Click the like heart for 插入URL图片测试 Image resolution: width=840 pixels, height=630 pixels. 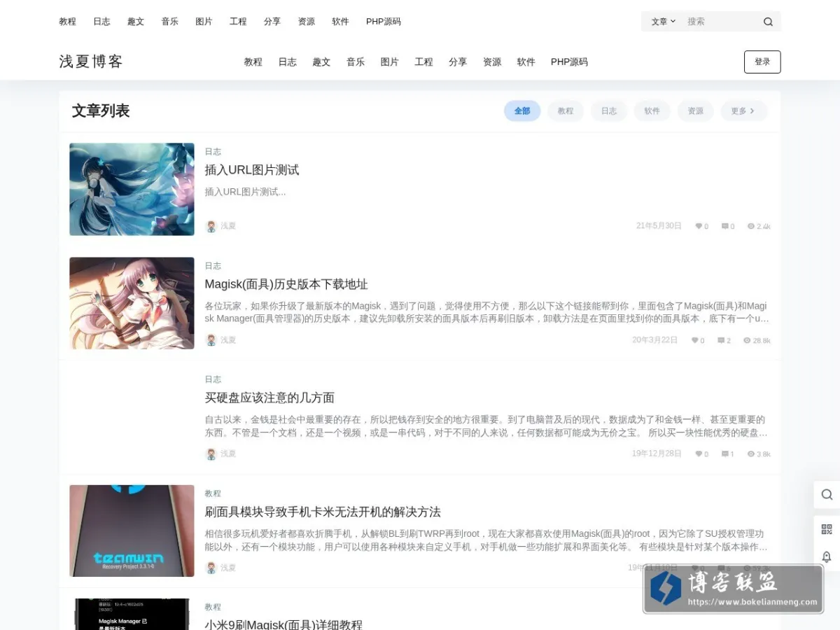(698, 226)
